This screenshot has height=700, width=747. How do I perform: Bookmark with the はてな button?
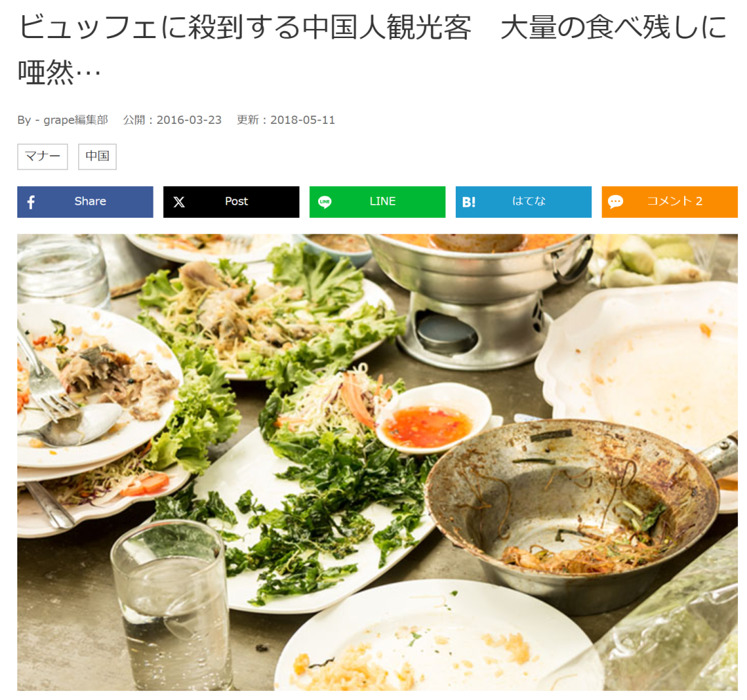(x=524, y=202)
